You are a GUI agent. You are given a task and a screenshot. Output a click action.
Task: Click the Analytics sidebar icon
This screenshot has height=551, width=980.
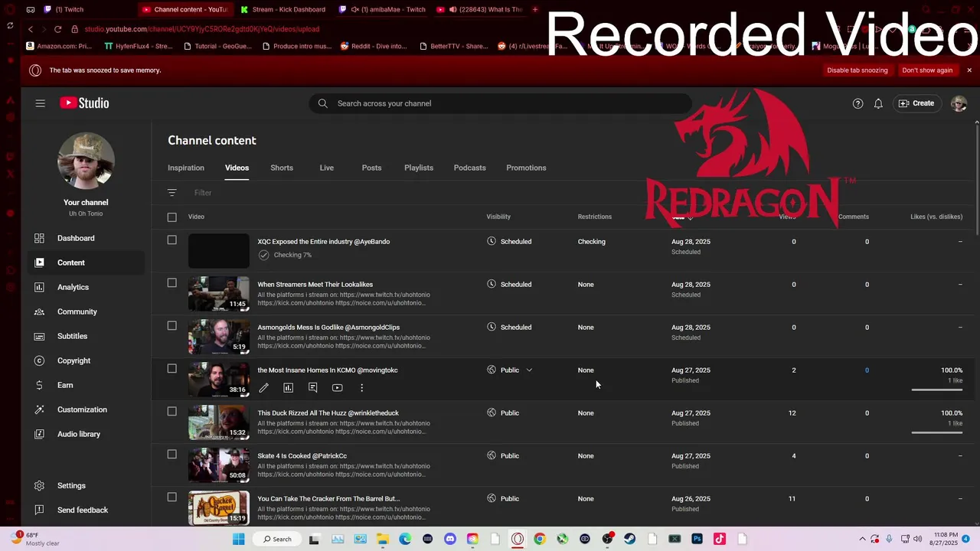[x=40, y=287]
